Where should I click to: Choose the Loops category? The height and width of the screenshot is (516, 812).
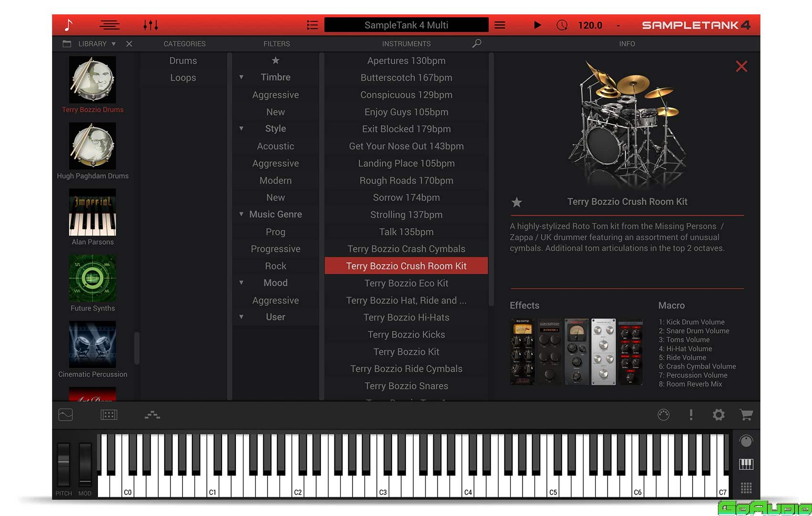pos(183,77)
